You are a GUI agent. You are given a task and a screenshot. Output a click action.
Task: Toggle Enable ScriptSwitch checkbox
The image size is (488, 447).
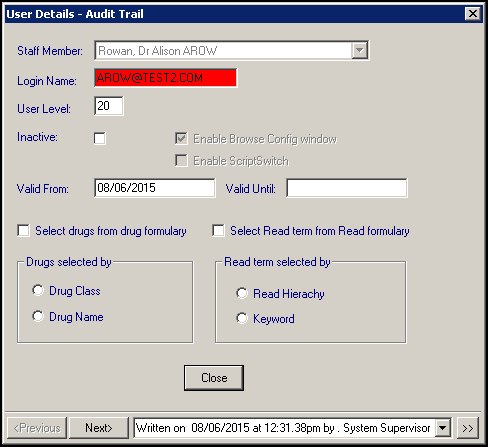181,161
